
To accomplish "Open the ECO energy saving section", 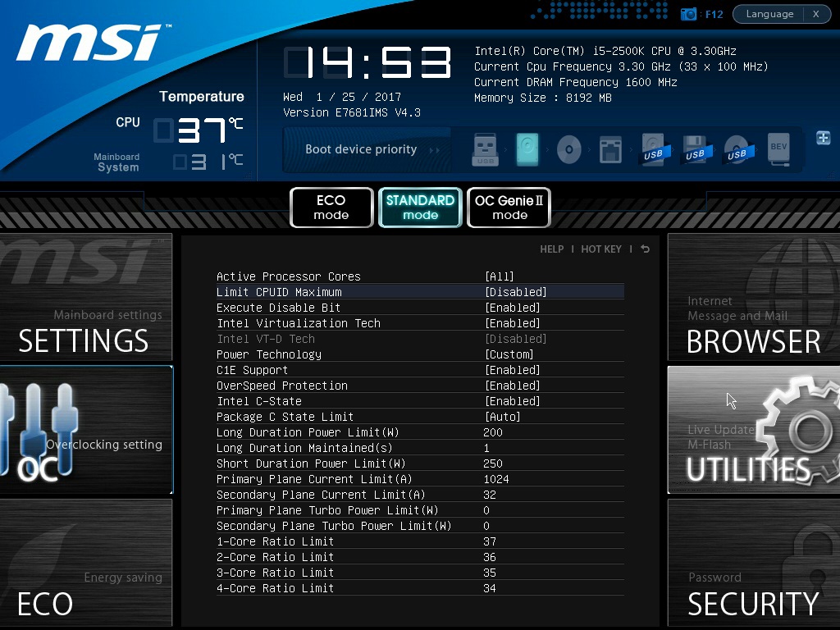I will [x=85, y=563].
